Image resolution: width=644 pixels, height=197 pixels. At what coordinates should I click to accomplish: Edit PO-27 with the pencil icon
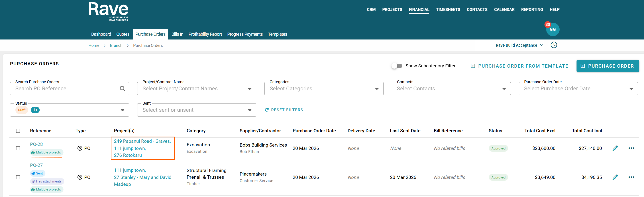615,177
